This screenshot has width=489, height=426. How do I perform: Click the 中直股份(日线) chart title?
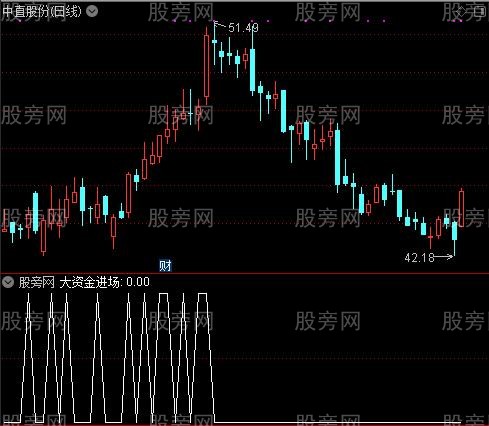[42, 12]
